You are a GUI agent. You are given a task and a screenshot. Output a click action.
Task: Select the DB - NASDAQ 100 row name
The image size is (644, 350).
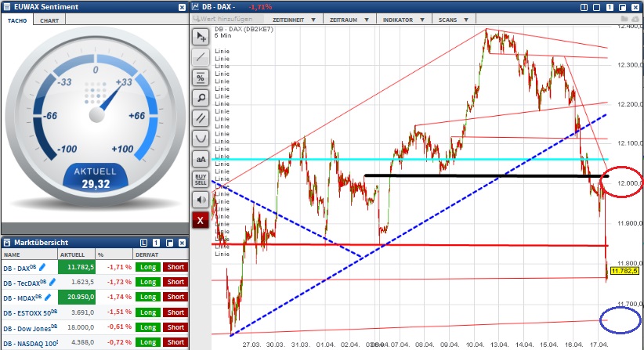(x=31, y=344)
